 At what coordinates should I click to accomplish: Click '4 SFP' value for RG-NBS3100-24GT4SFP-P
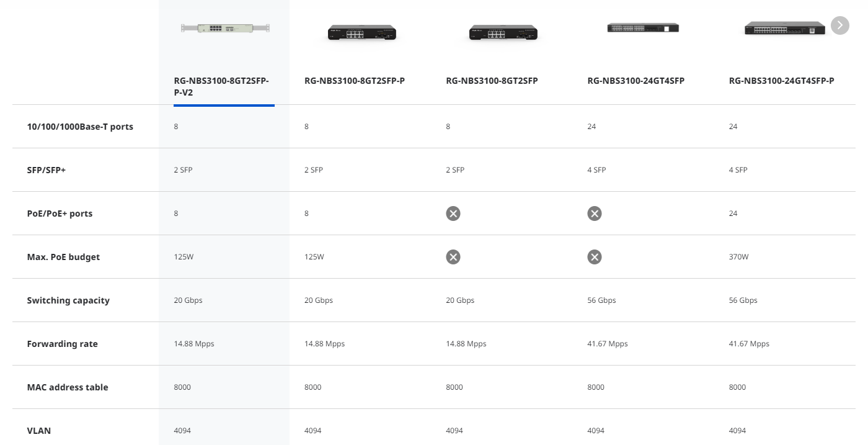click(x=738, y=170)
